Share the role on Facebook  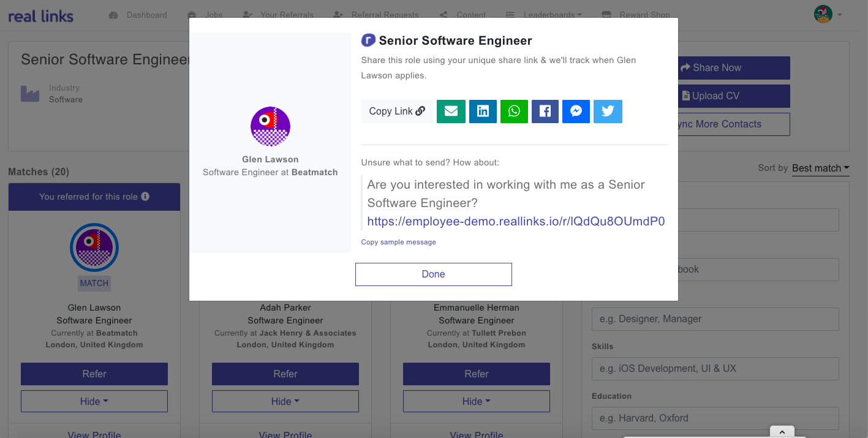point(545,111)
